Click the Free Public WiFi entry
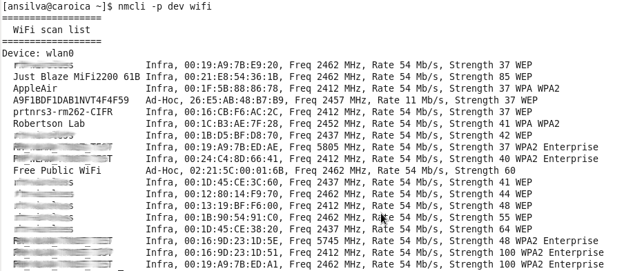644x271 pixels. point(57,170)
